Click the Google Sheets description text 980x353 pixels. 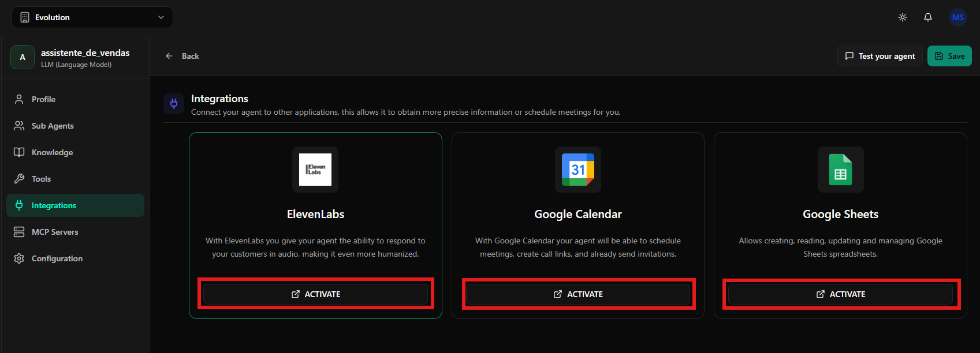841,247
